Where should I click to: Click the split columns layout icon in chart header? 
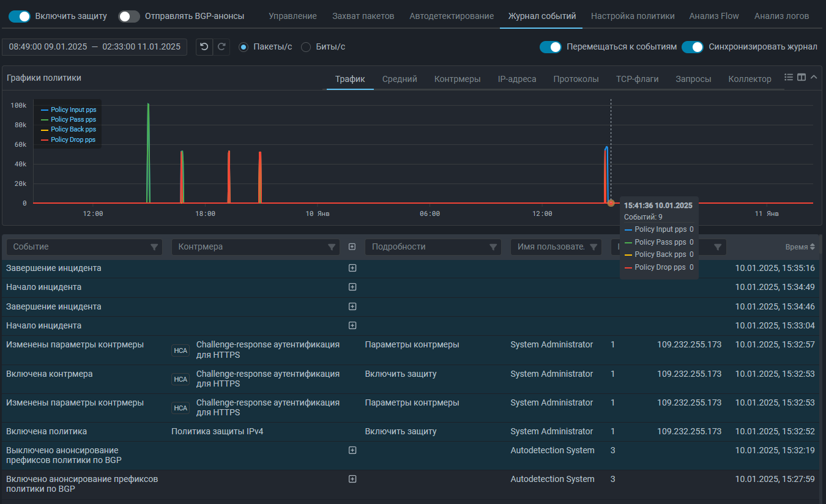[802, 77]
